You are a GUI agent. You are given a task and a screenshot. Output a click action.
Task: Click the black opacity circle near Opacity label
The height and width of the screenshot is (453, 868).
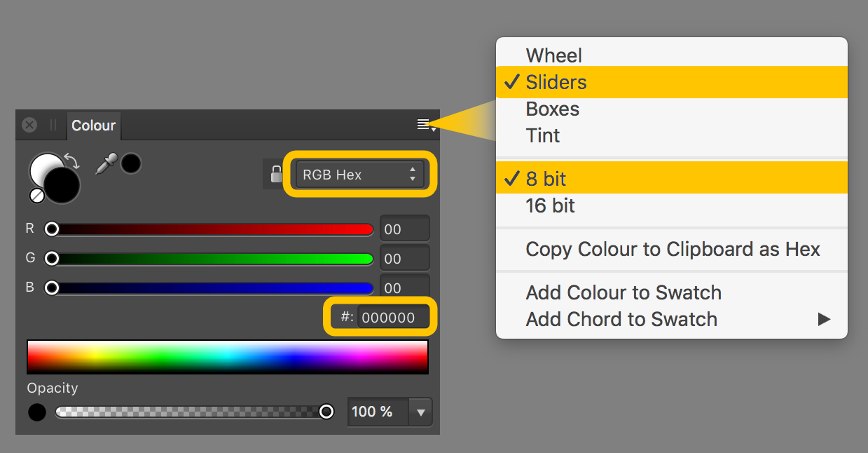pyautogui.click(x=36, y=412)
